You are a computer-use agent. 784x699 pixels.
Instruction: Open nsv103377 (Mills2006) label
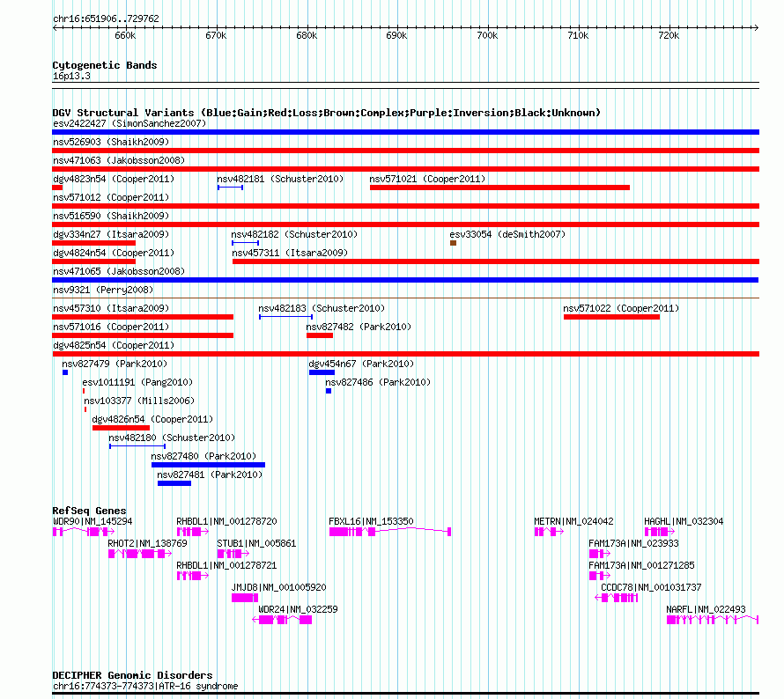[139, 401]
